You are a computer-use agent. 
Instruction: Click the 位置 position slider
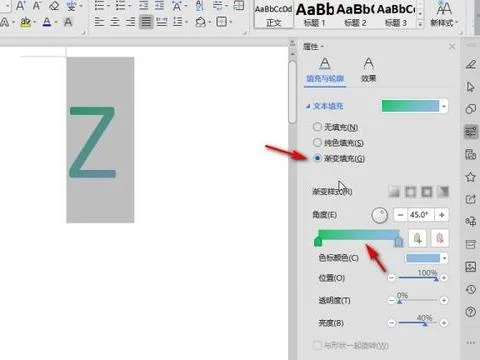coord(418,278)
